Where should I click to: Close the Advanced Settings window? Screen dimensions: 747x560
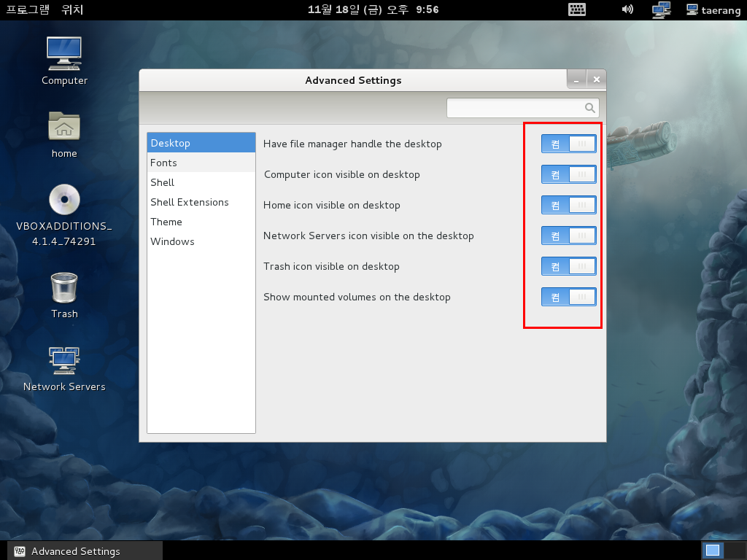[x=597, y=79]
